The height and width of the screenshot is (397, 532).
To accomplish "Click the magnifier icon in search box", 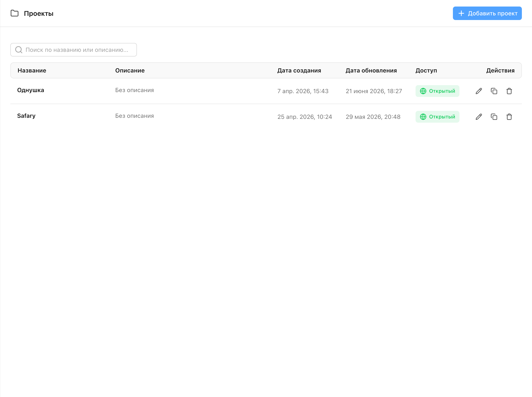I will click(x=19, y=50).
